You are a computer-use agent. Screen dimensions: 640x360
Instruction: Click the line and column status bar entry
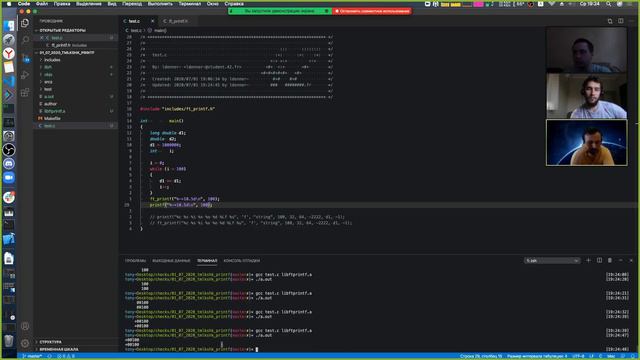[481, 356]
